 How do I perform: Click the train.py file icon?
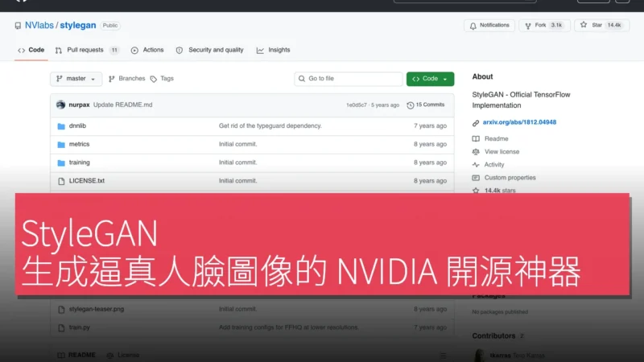point(61,328)
